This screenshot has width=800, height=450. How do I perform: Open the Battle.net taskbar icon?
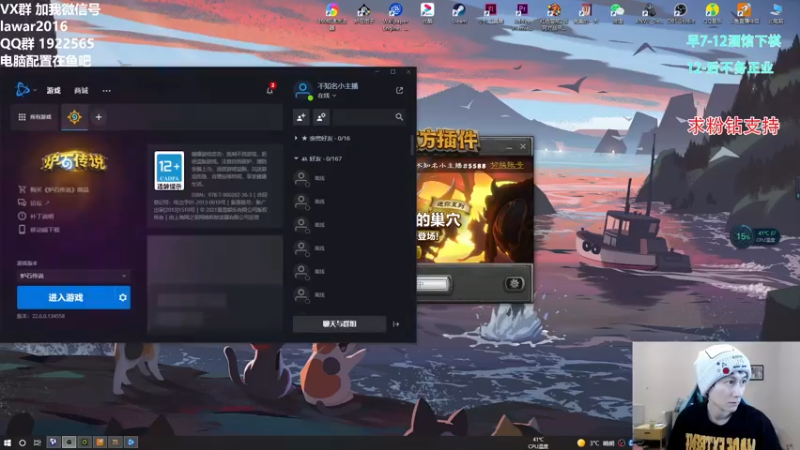(x=131, y=442)
